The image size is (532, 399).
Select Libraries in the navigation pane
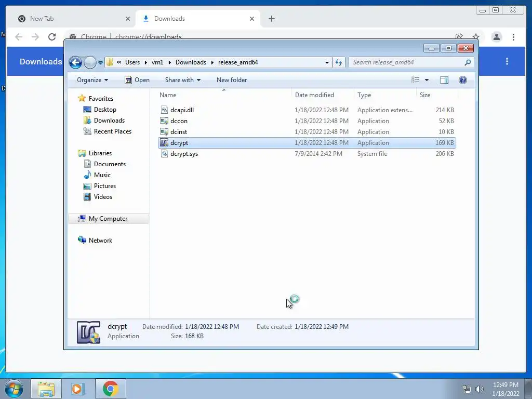100,153
